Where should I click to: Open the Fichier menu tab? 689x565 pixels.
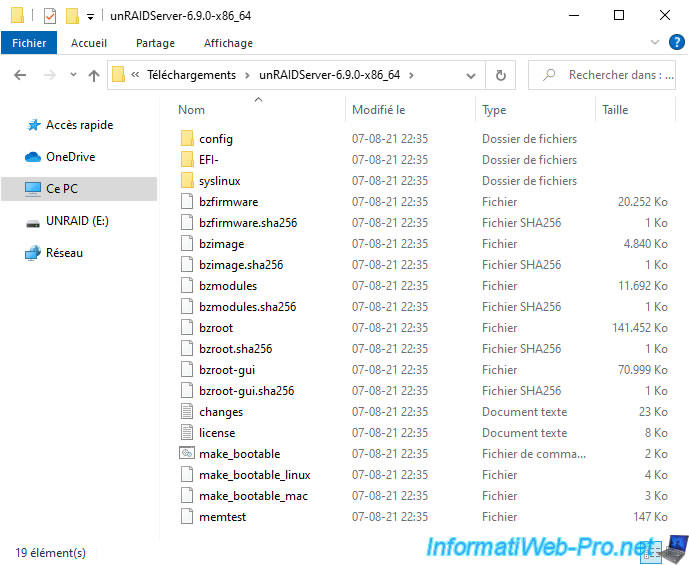pyautogui.click(x=29, y=43)
